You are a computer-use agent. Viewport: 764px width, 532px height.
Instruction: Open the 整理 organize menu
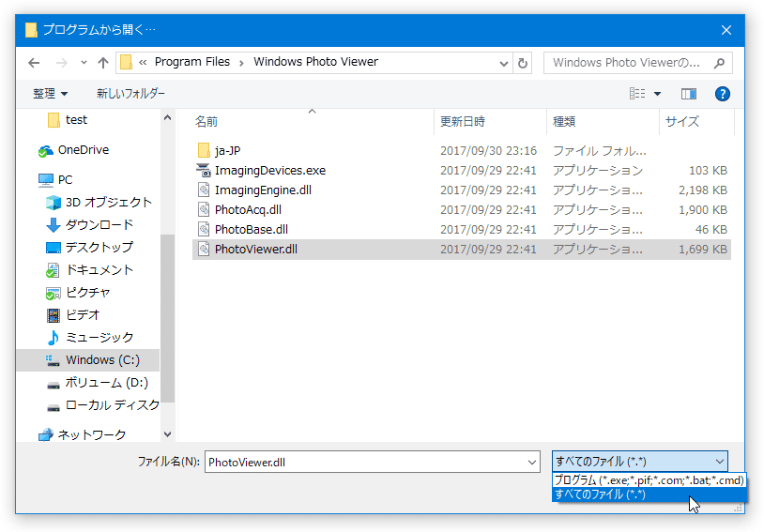point(50,93)
